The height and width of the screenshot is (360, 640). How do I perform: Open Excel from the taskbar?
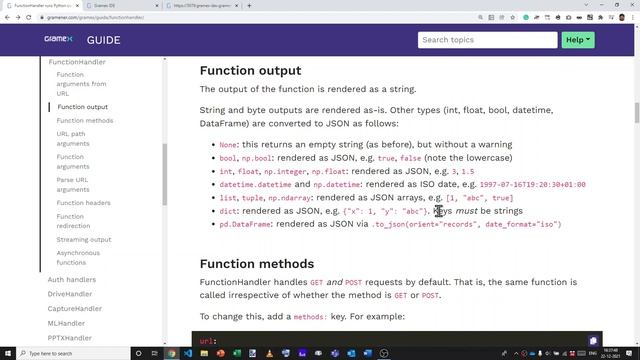coord(237,353)
